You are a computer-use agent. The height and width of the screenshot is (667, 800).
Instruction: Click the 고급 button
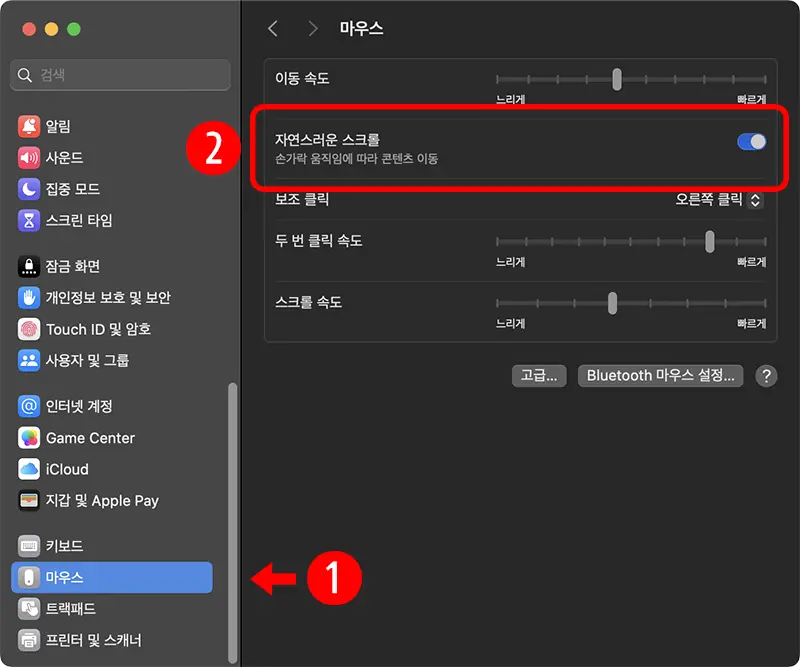539,376
